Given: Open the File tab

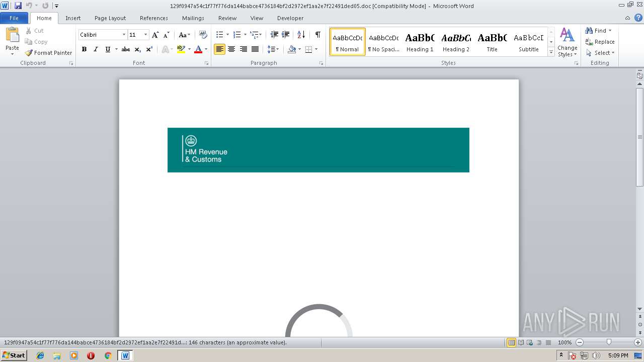Looking at the screenshot, I should (x=14, y=18).
